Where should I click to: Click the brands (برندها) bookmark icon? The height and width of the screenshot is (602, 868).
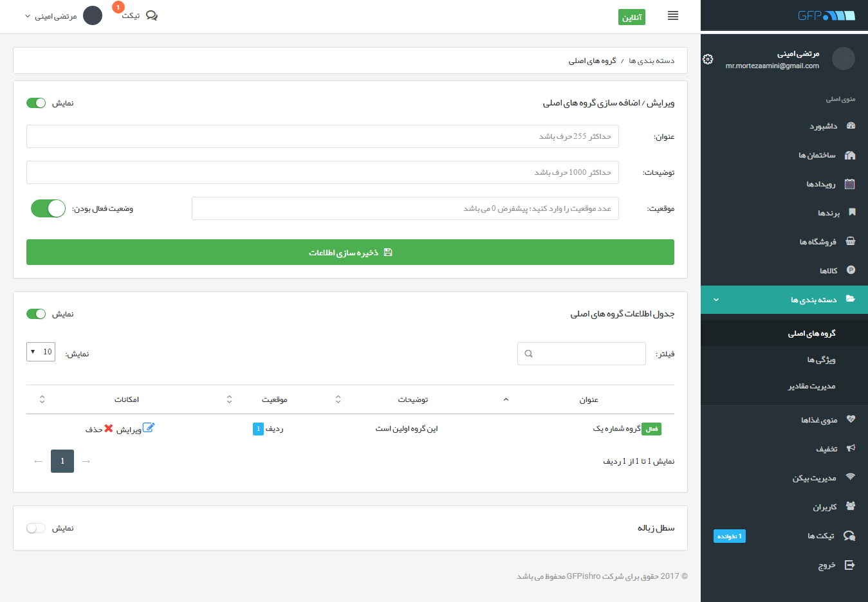(x=852, y=212)
